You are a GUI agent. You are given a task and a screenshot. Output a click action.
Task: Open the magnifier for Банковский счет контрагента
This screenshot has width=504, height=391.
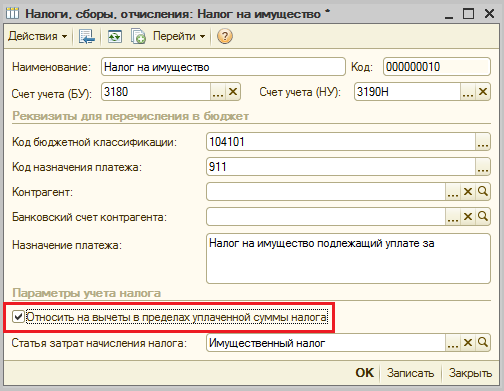pyautogui.click(x=483, y=217)
